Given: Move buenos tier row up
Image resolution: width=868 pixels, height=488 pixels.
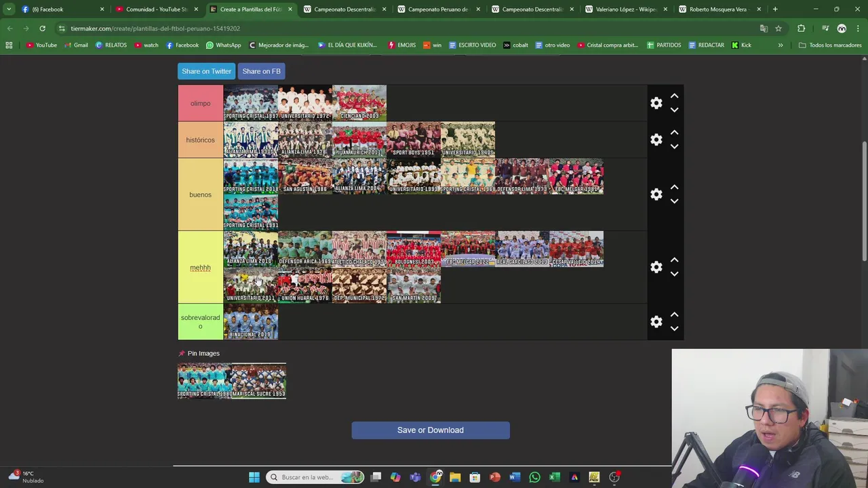Looking at the screenshot, I should pos(674,188).
